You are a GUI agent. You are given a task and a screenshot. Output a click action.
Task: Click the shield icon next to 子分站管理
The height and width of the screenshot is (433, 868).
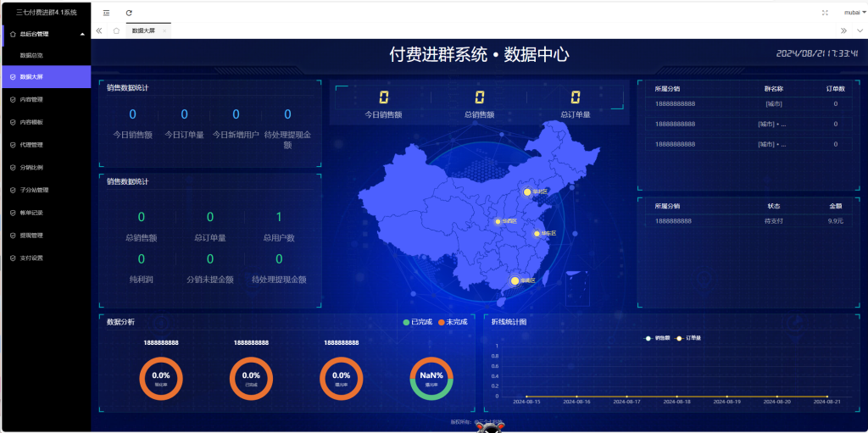pos(13,190)
